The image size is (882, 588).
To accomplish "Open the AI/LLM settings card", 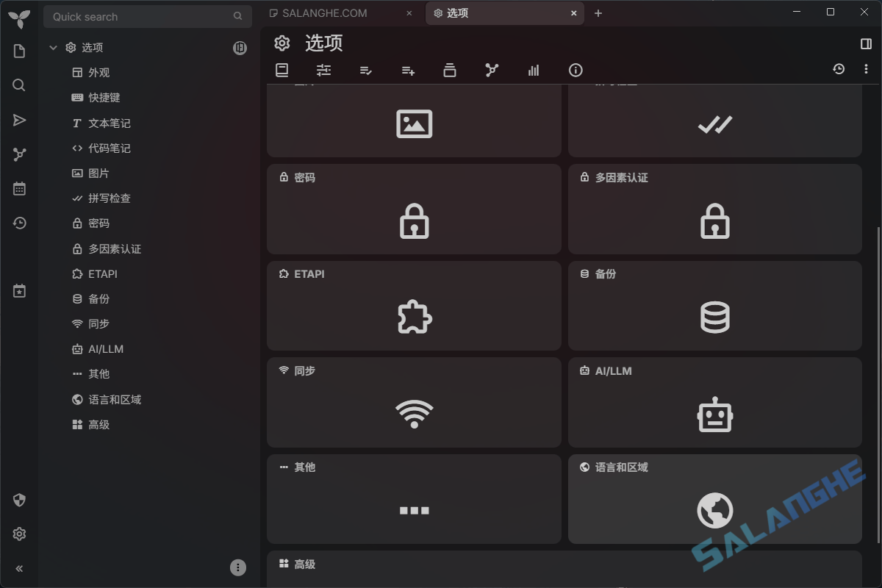I will pyautogui.click(x=715, y=403).
